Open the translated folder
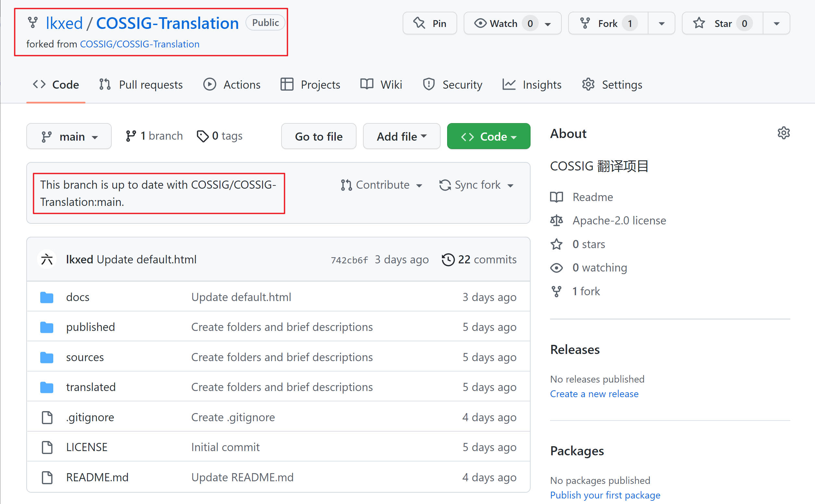 point(91,387)
